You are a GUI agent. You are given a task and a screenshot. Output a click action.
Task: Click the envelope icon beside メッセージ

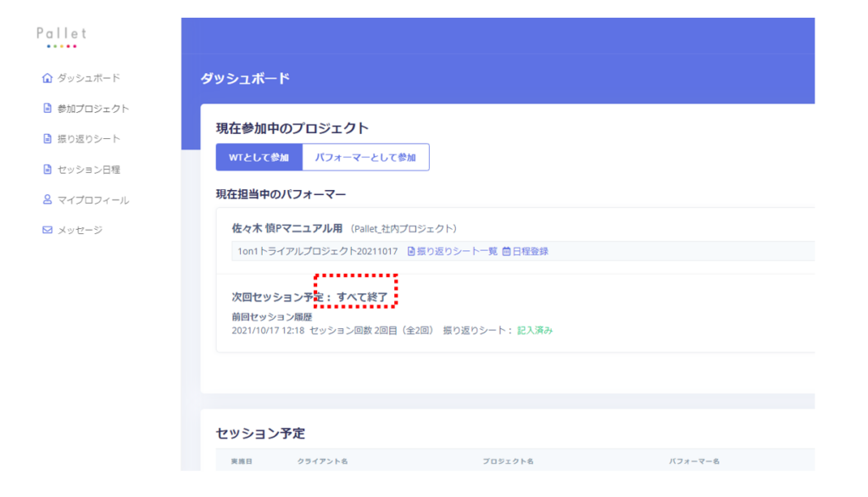(x=47, y=230)
